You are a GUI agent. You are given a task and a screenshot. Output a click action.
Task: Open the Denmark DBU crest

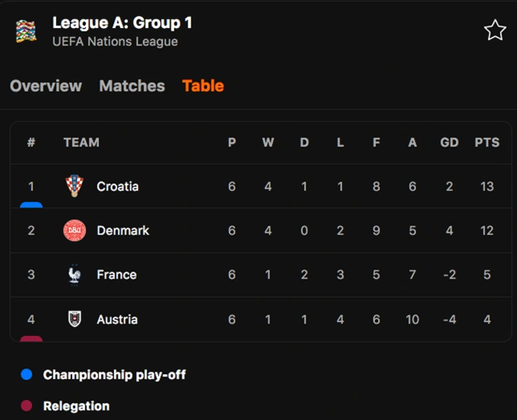coord(74,230)
